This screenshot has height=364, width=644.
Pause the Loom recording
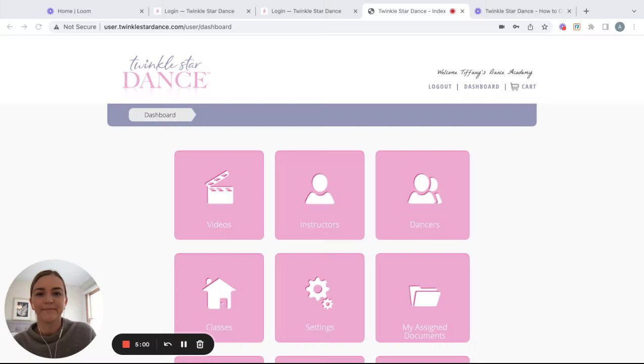click(x=184, y=344)
